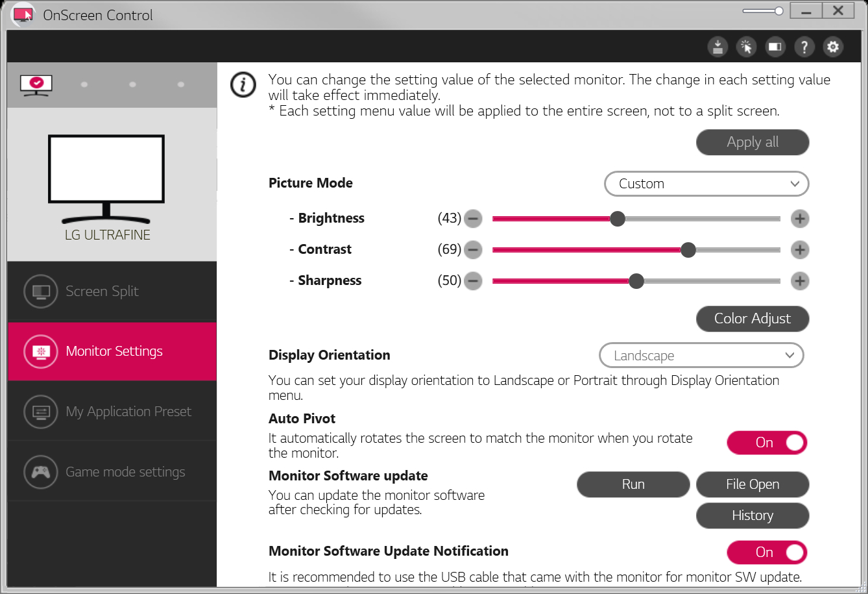
Task: Decrease Contrast with the minus button
Action: [x=474, y=250]
